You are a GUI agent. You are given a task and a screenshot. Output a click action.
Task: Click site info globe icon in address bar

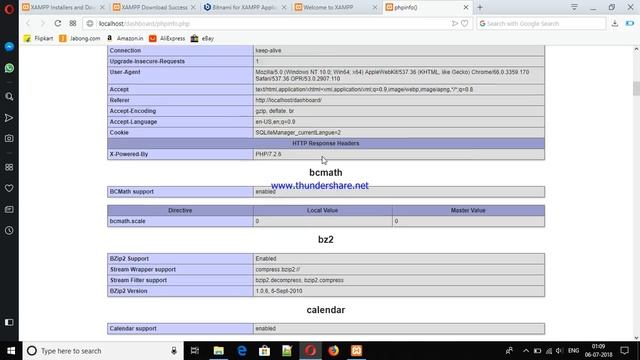90,24
